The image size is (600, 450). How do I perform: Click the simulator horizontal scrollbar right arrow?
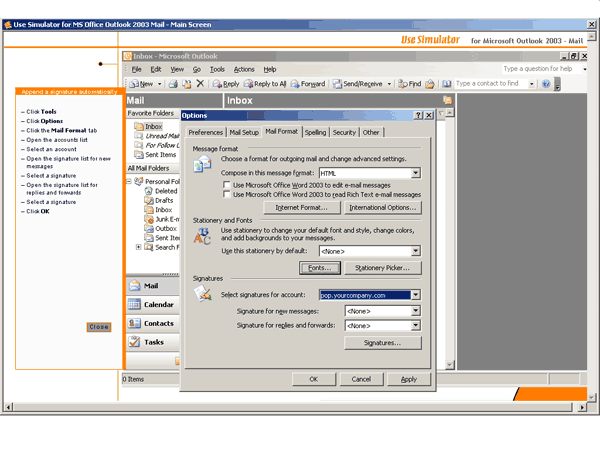tap(582, 408)
